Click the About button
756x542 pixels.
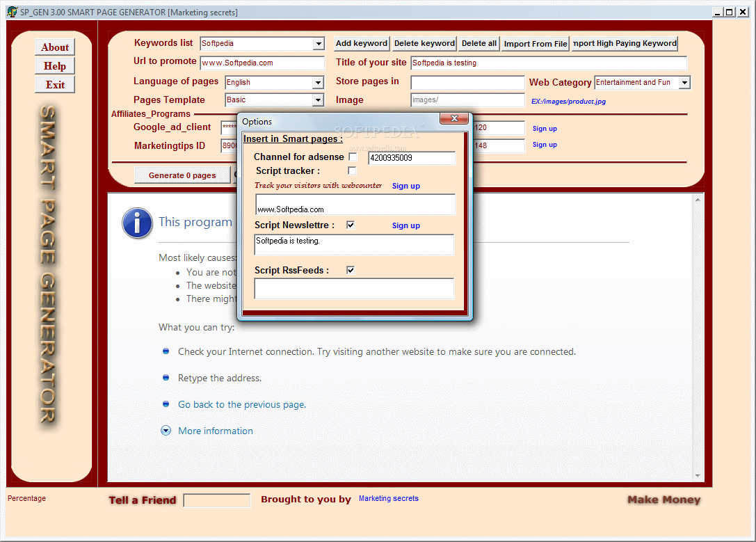point(55,47)
